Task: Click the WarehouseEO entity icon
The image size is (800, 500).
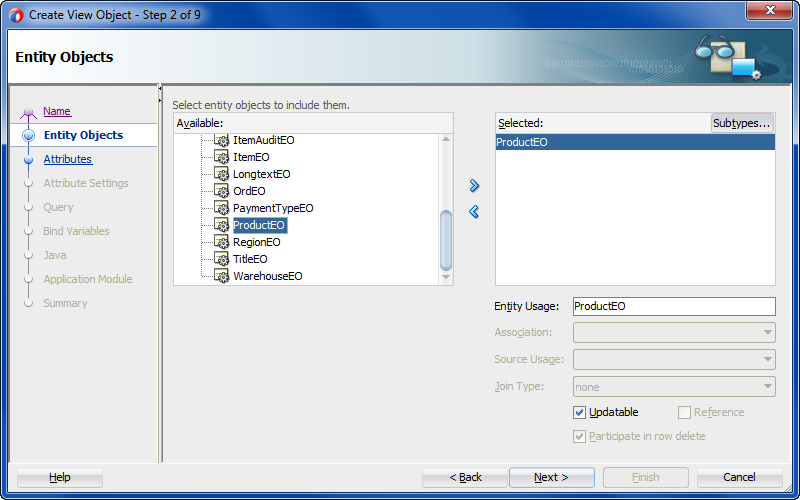Action: [221, 276]
